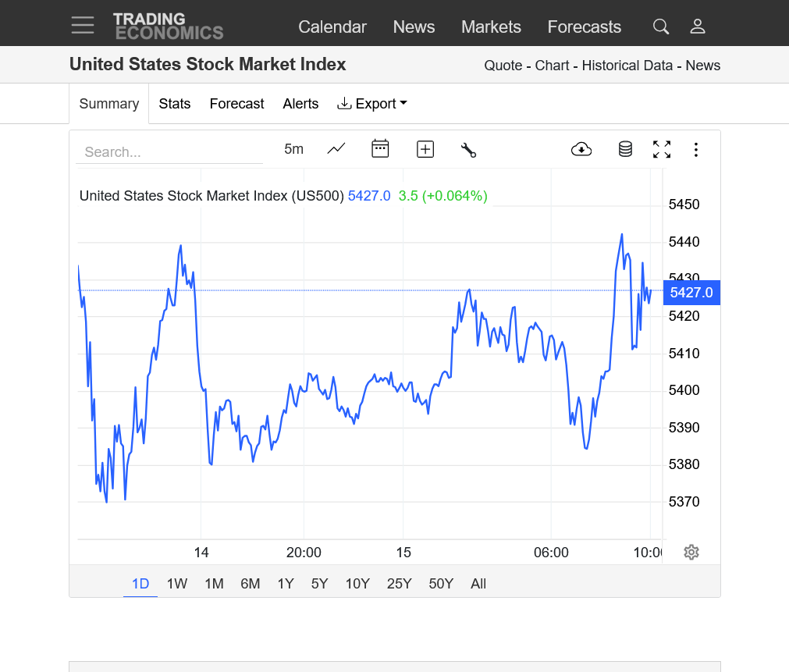Switch to the Stats tab
789x672 pixels.
coord(174,104)
